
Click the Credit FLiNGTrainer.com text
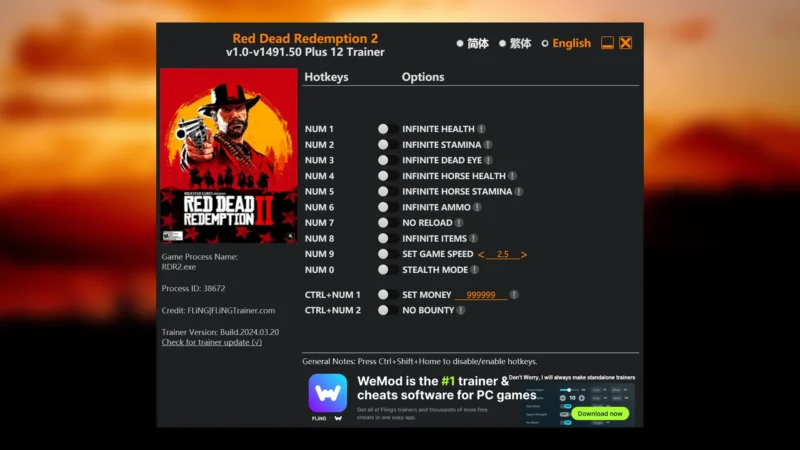(218, 310)
